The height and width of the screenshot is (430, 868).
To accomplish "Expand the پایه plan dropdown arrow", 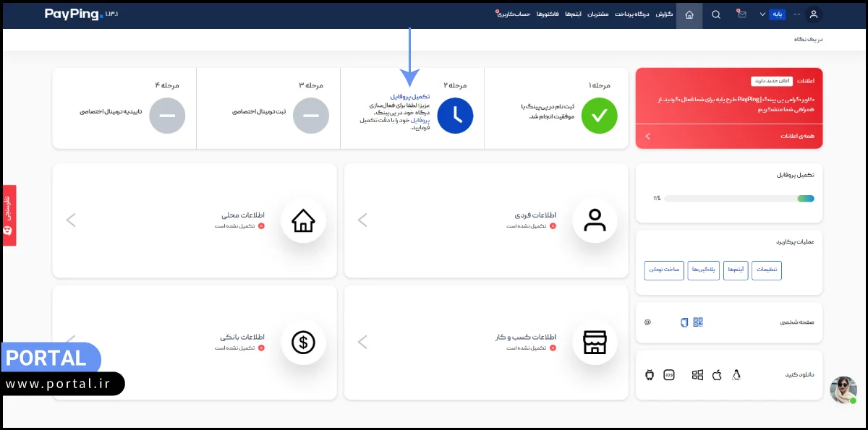I will [x=762, y=14].
